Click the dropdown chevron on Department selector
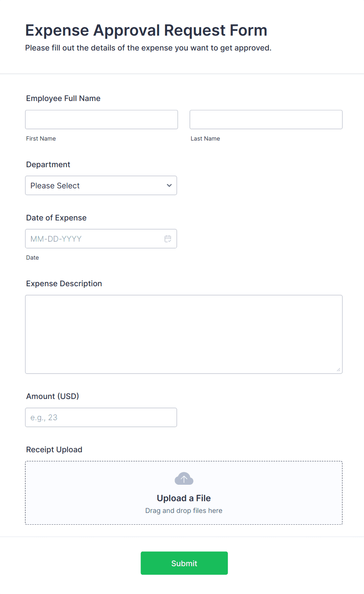Image resolution: width=364 pixels, height=594 pixels. click(x=169, y=185)
